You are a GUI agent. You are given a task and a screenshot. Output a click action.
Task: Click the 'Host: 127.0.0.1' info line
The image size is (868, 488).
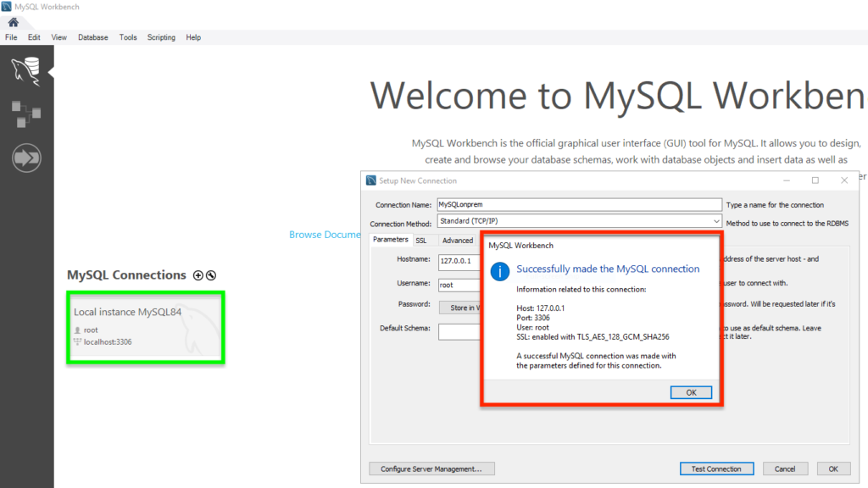pyautogui.click(x=540, y=308)
